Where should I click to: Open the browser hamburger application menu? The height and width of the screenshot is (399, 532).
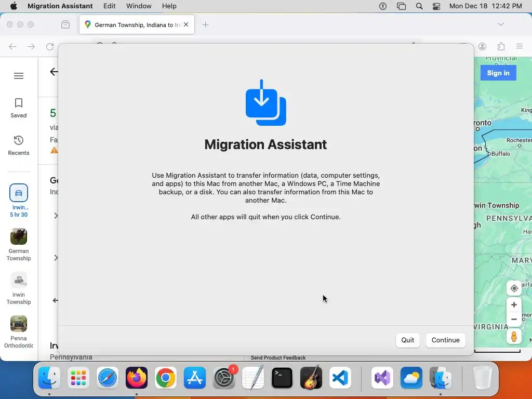519,46
